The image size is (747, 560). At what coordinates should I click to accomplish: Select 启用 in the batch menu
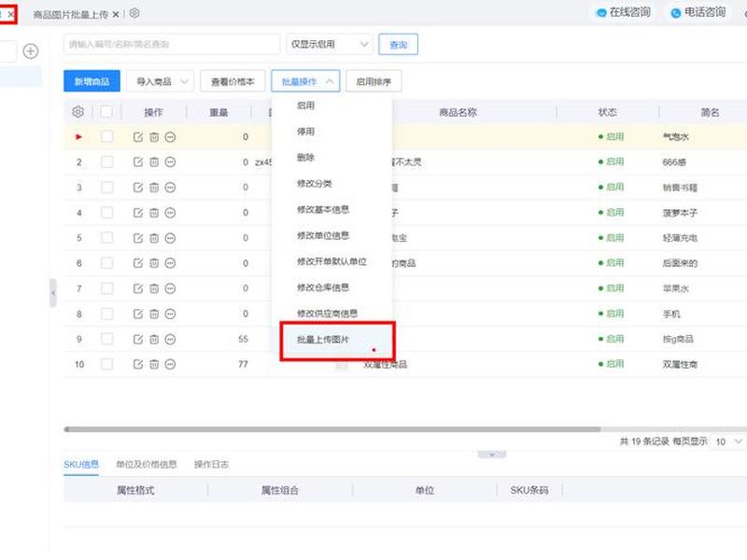click(x=305, y=105)
